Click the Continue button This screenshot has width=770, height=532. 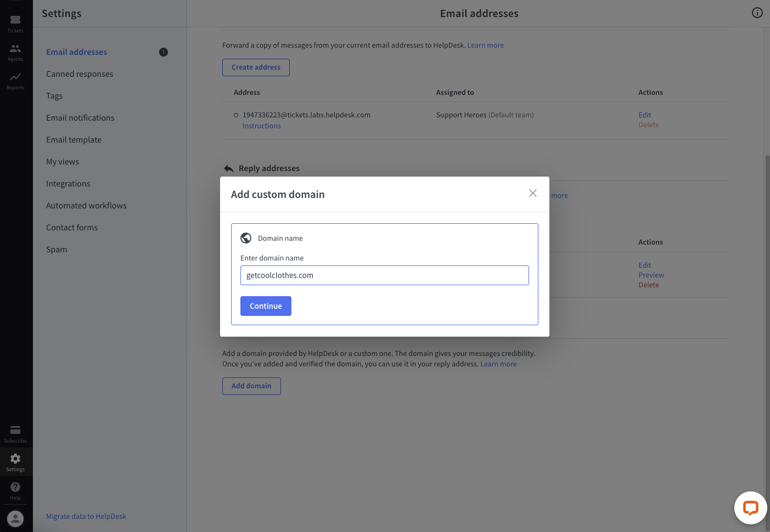coord(266,306)
